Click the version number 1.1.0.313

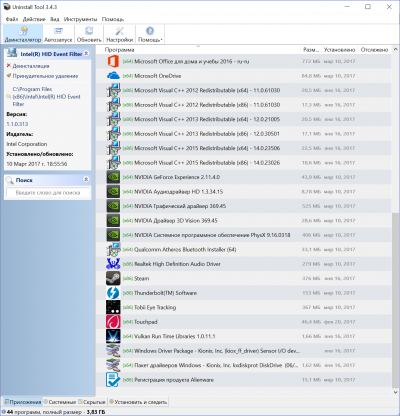tap(17, 124)
